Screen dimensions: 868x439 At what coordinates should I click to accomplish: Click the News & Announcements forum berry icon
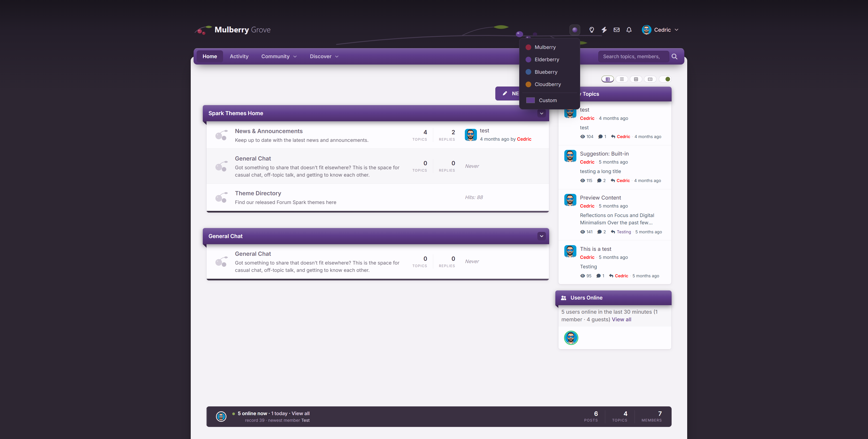point(221,135)
